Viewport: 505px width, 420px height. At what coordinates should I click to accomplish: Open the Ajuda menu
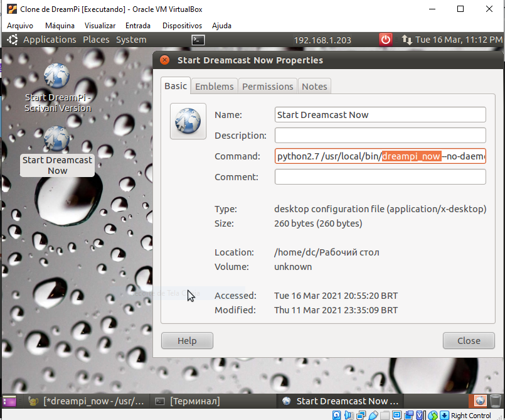point(221,26)
